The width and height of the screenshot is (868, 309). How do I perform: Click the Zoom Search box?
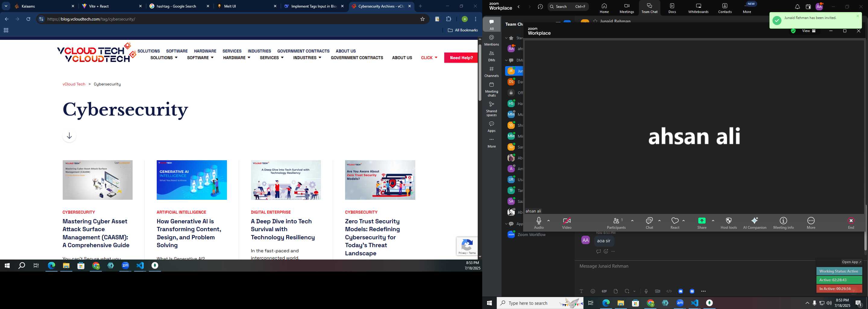click(x=568, y=6)
